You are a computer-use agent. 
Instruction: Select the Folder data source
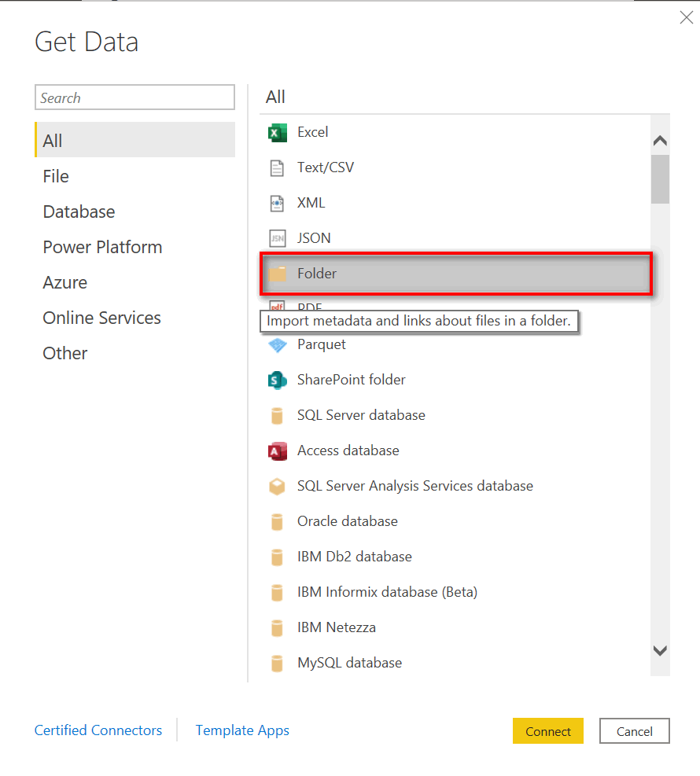tap(456, 274)
